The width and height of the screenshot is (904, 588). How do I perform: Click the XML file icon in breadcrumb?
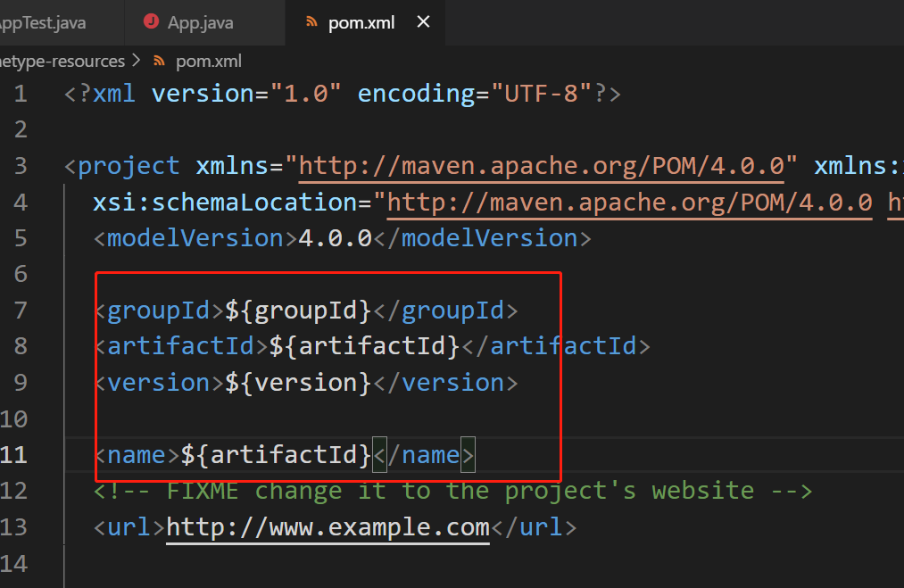pyautogui.click(x=160, y=61)
